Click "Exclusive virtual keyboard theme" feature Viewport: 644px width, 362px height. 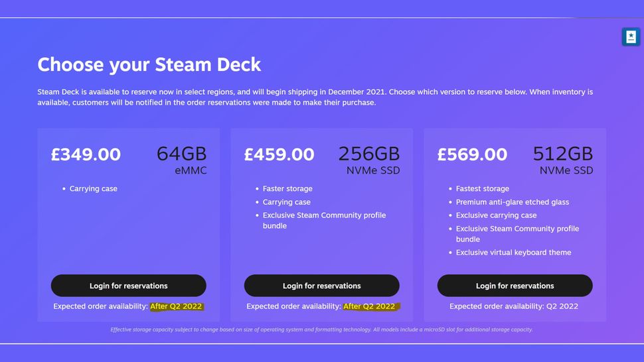[513, 253]
